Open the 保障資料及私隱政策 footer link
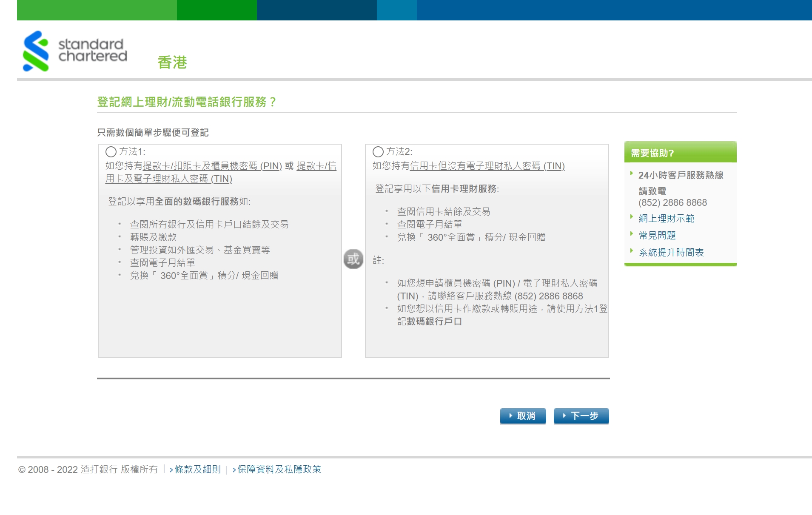The width and height of the screenshot is (812, 515). 279,469
